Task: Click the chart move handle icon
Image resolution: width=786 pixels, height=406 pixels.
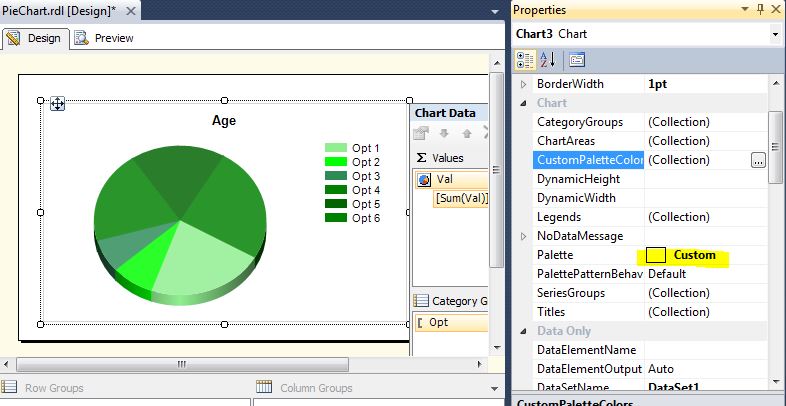Action: pos(57,104)
